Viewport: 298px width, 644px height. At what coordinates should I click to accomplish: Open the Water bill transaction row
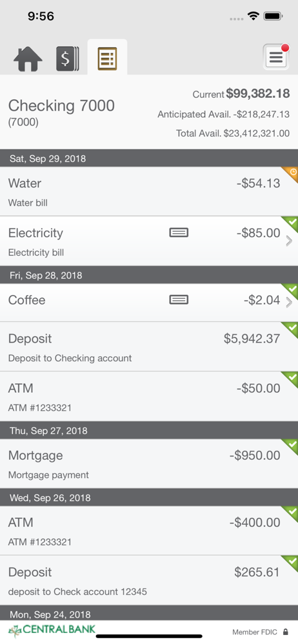click(x=149, y=191)
